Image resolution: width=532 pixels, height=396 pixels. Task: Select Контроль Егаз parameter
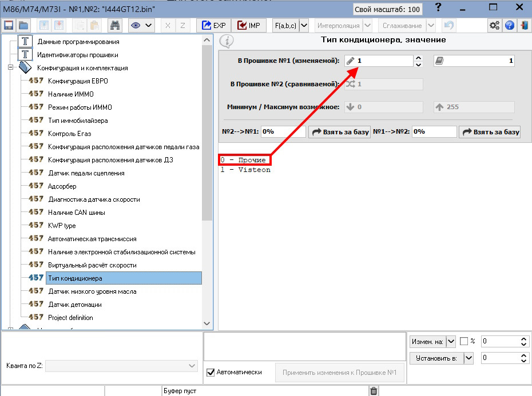click(70, 134)
